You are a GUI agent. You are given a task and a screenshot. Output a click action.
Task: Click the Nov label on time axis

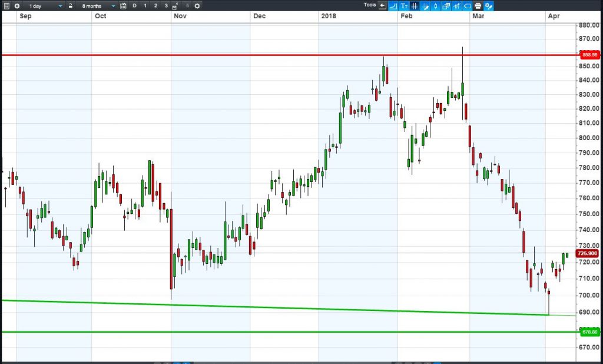pyautogui.click(x=180, y=16)
